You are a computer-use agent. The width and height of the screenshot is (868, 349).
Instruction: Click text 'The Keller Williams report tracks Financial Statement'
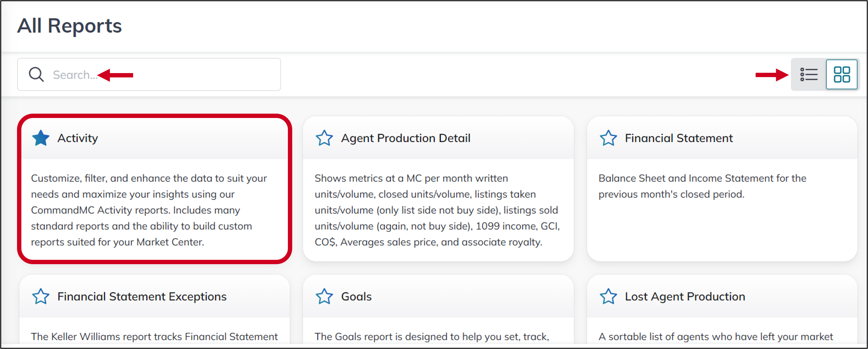point(154,337)
